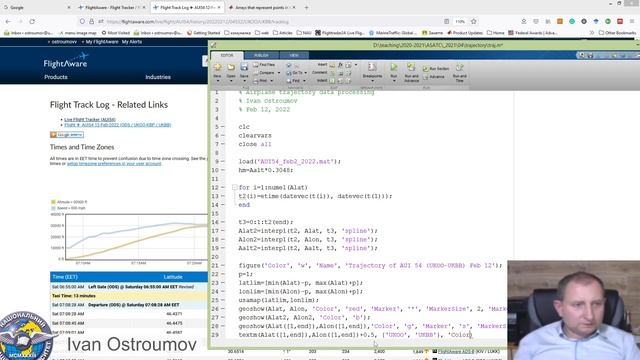Show more bookmarks with overflow chevron
The width and height of the screenshot is (640, 360).
click(x=591, y=33)
